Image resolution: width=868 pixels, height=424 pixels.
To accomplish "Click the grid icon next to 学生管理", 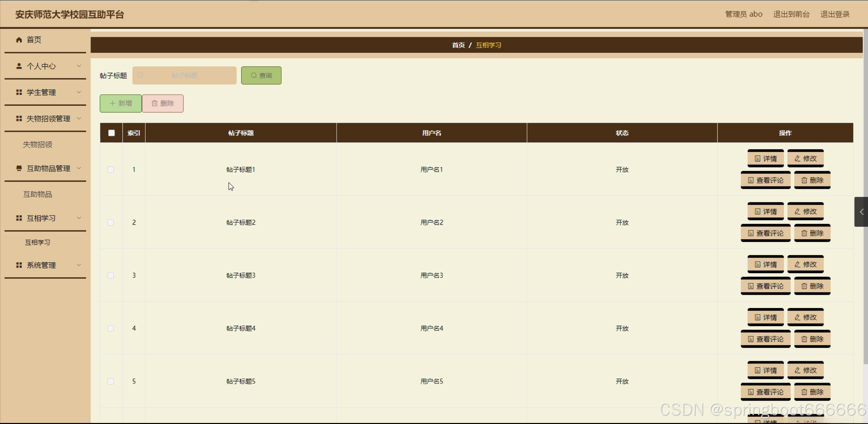I will (19, 92).
